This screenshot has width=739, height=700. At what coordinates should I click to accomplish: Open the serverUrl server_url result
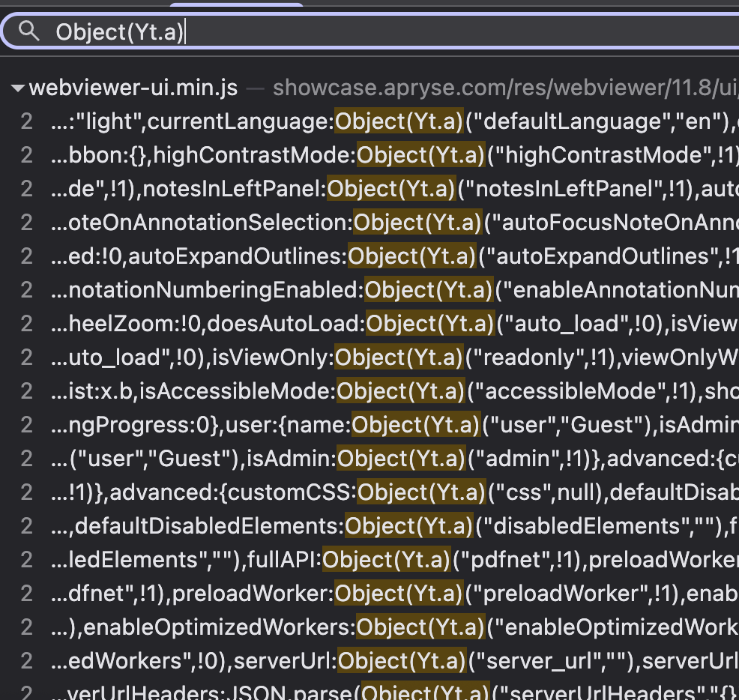click(x=375, y=661)
